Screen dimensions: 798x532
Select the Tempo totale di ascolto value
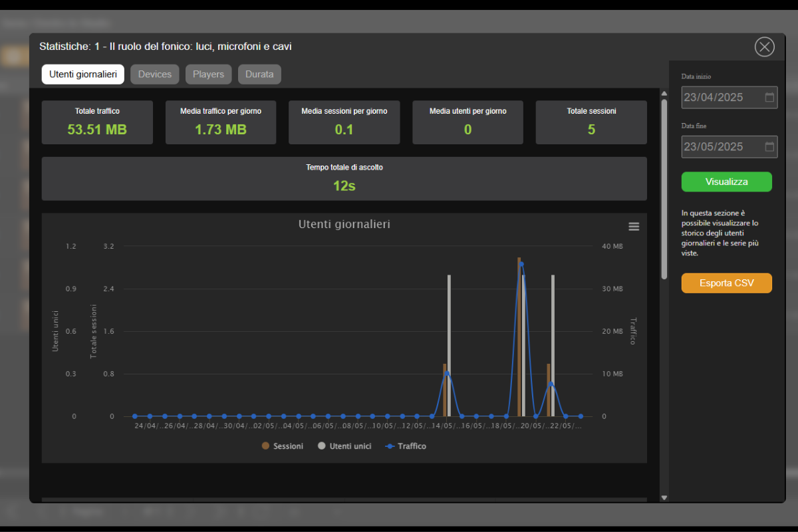pyautogui.click(x=344, y=186)
